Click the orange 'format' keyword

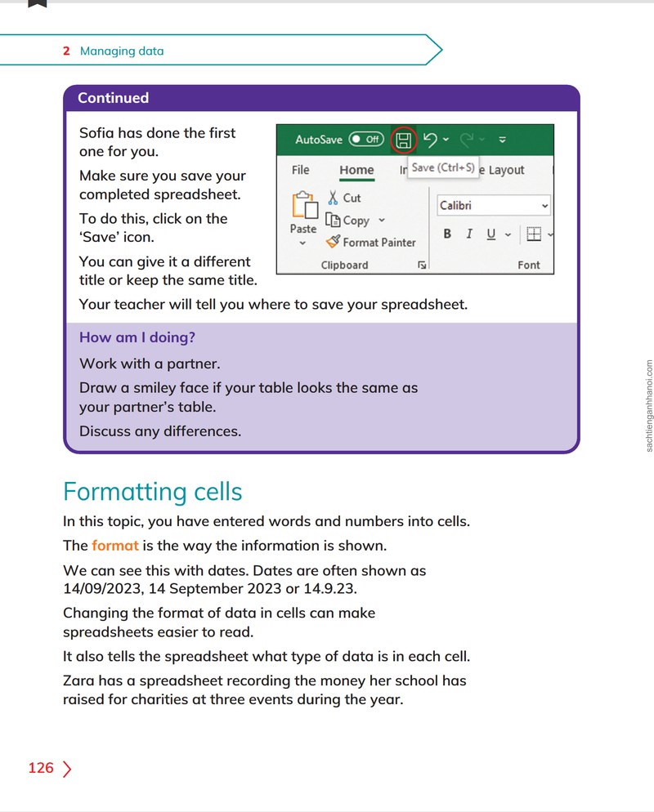tap(115, 546)
